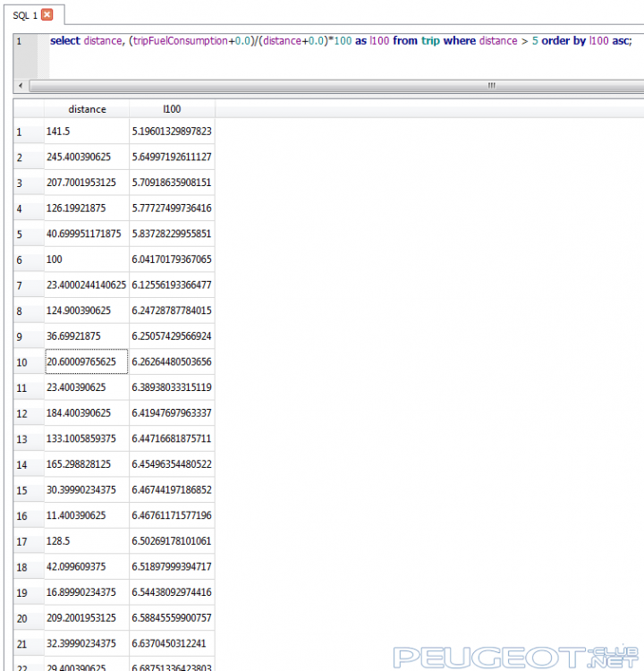Select cell 6.6370450312241
The height and width of the screenshot is (671, 644).
172,643
